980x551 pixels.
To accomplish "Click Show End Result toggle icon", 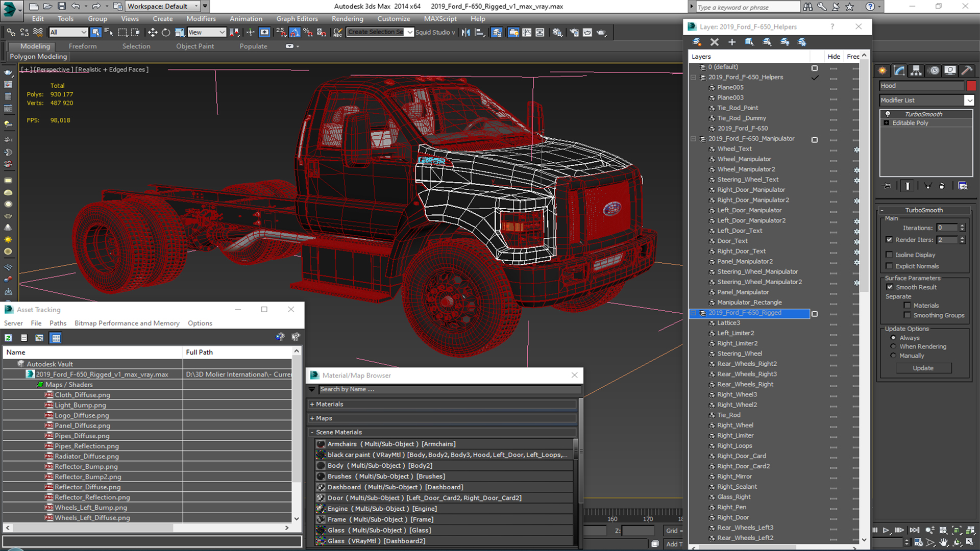I will 908,186.
